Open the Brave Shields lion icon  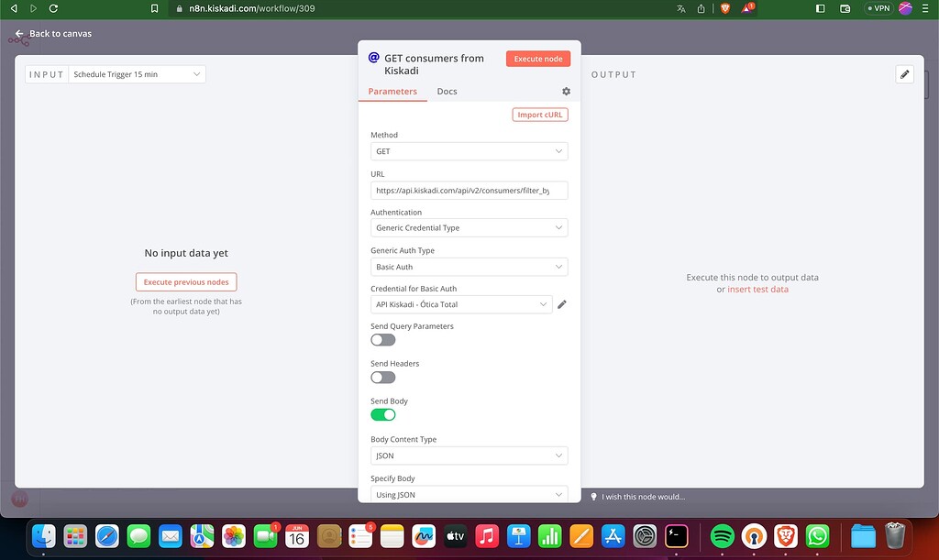(x=725, y=8)
